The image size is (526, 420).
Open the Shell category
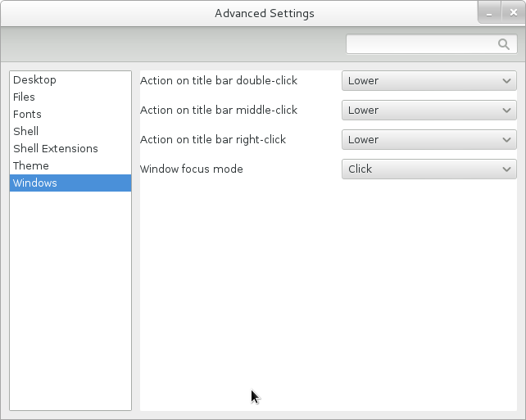pyautogui.click(x=70, y=131)
